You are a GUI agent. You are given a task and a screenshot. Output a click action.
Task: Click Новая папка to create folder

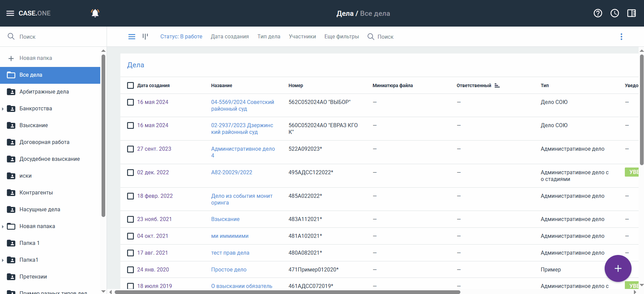(x=36, y=58)
